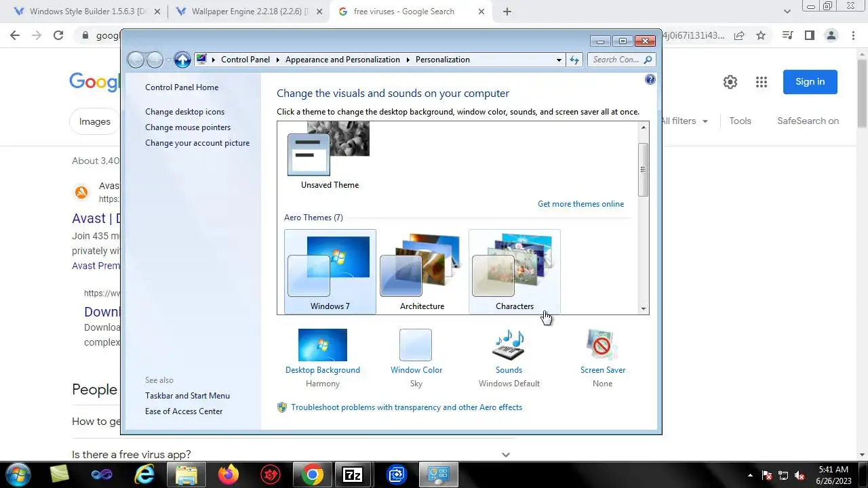868x488 pixels.
Task: Expand 'Is there a free virus app?' question
Action: tap(506, 454)
